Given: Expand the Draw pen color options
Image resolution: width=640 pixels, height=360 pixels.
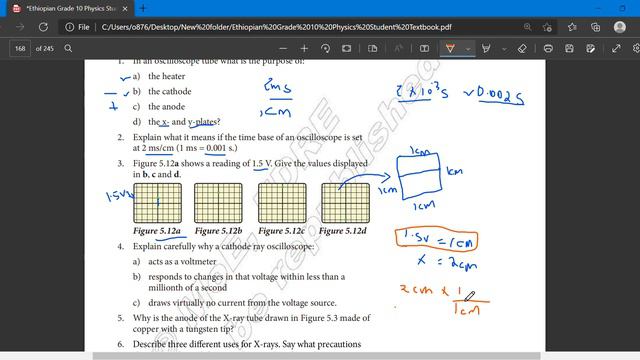Looking at the screenshot, I should click(468, 49).
